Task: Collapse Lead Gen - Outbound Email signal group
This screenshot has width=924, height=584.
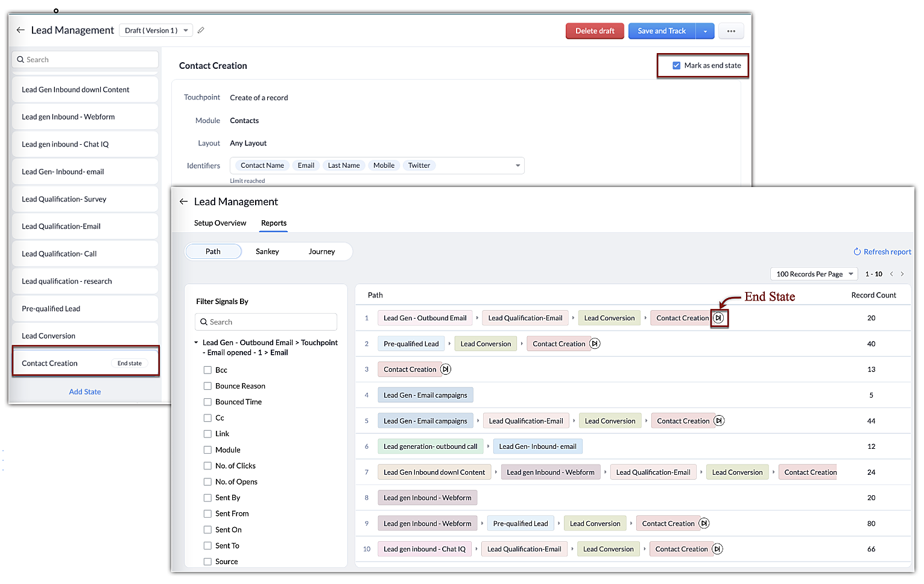Action: click(x=196, y=343)
